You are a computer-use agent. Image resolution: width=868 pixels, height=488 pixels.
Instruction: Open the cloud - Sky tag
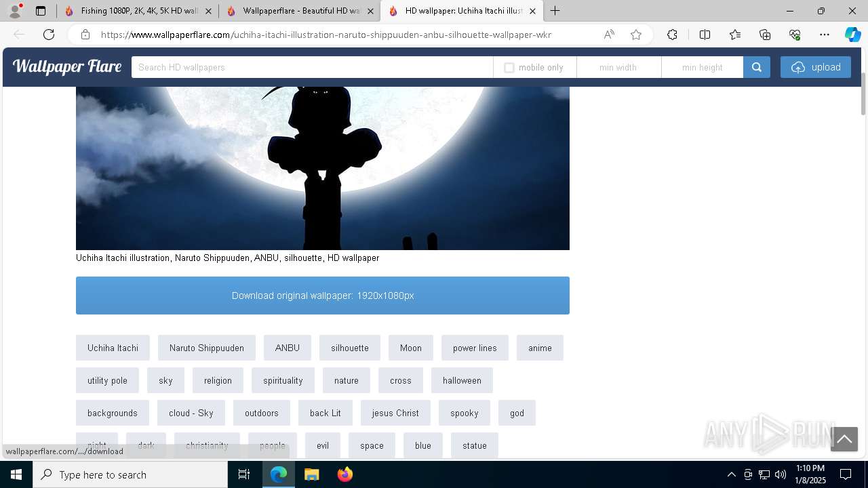(191, 413)
